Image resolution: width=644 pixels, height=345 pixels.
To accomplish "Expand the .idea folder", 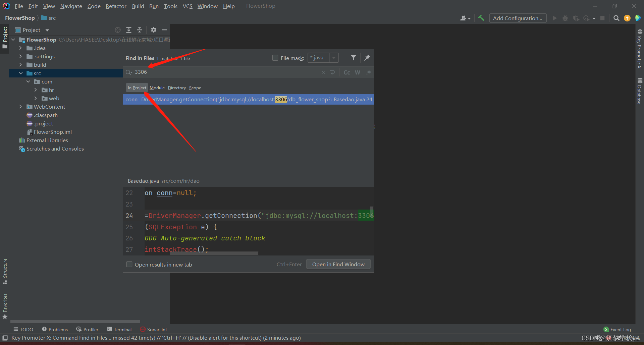I will 20,48.
